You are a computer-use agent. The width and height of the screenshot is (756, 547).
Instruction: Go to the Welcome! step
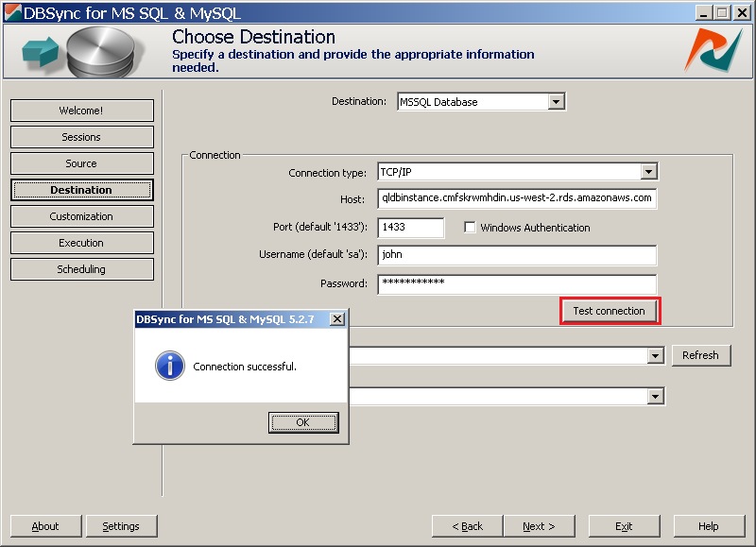82,111
